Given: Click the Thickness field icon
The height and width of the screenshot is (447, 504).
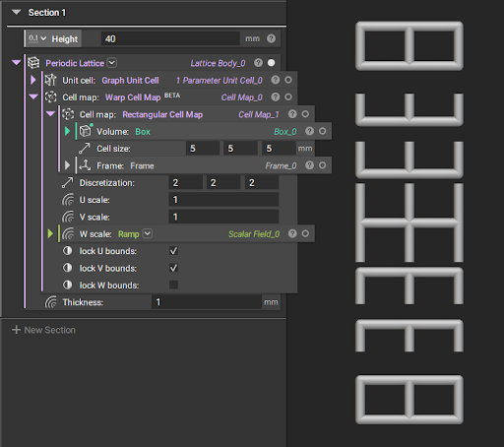Looking at the screenshot, I should coord(51,302).
